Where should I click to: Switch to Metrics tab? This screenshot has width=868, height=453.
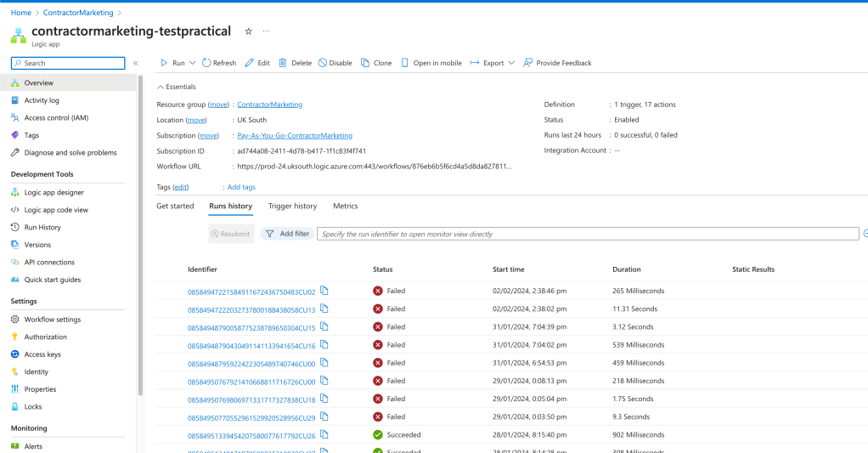coord(346,206)
